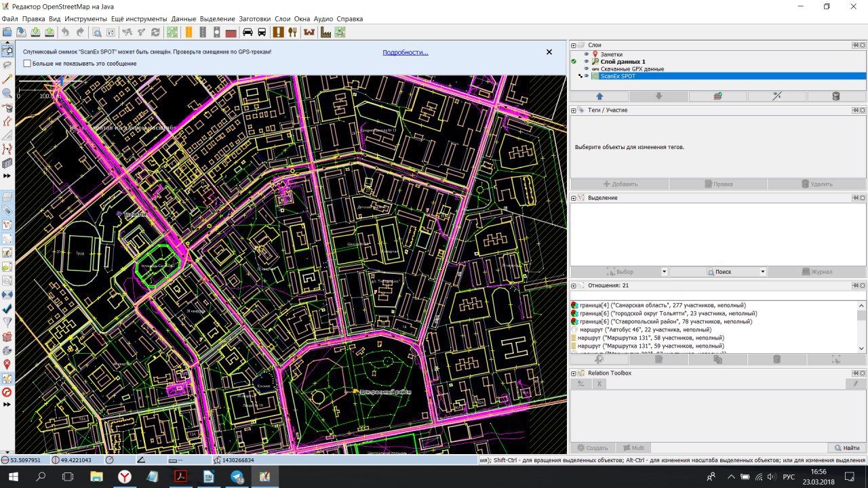Expand upper '>>' overflow on left toolbar
The height and width of the screenshot is (488, 868).
(x=7, y=176)
